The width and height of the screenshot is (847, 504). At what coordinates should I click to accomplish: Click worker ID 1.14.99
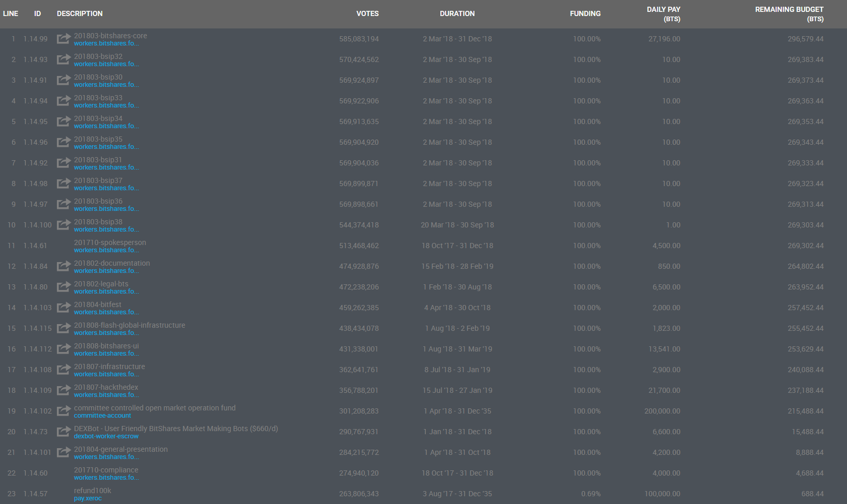pyautogui.click(x=35, y=39)
